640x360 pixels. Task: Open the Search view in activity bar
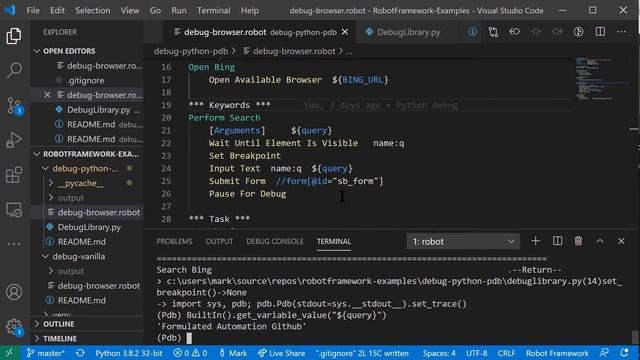click(x=14, y=70)
